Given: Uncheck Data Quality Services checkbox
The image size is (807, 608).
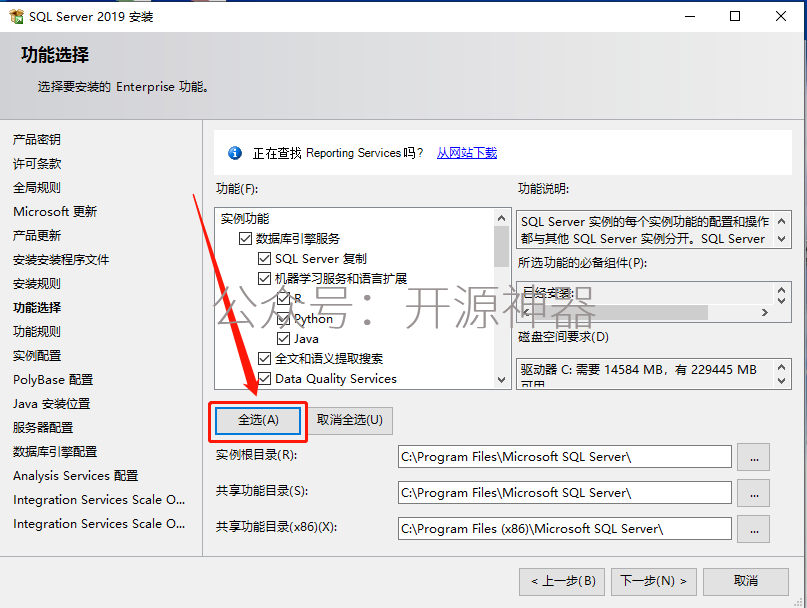Looking at the screenshot, I should pos(265,379).
